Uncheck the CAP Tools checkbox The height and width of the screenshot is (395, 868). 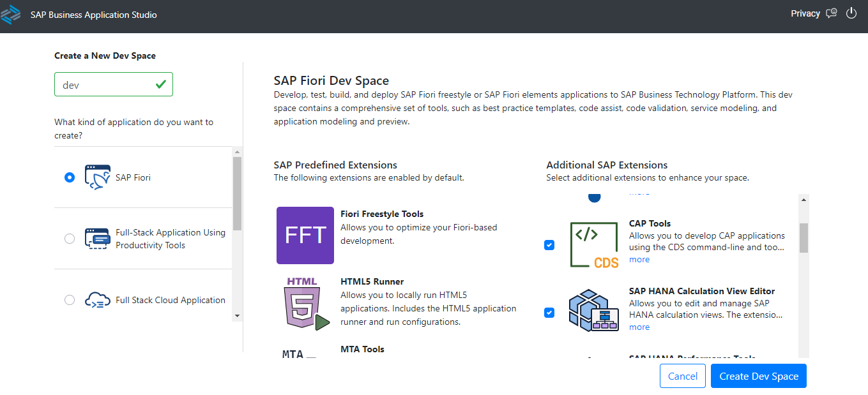click(x=549, y=245)
